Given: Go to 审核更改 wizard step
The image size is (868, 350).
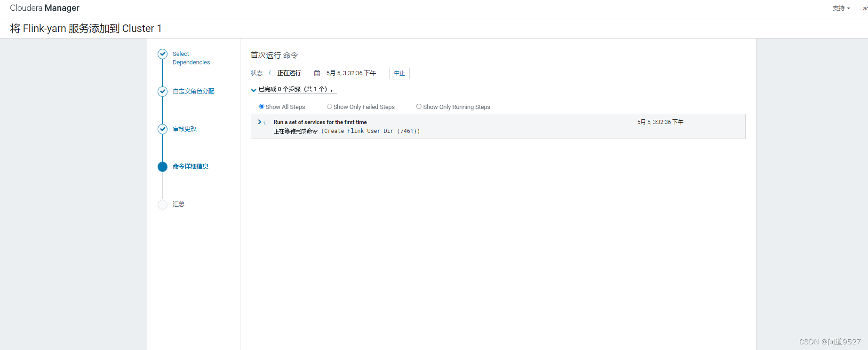Looking at the screenshot, I should (184, 129).
